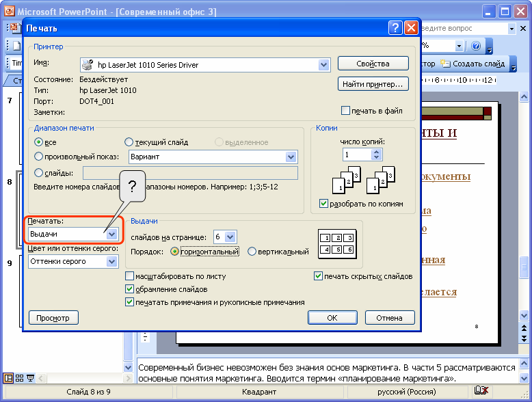
Task: Switch to Slide Sorter view icon
Action: click(x=20, y=378)
